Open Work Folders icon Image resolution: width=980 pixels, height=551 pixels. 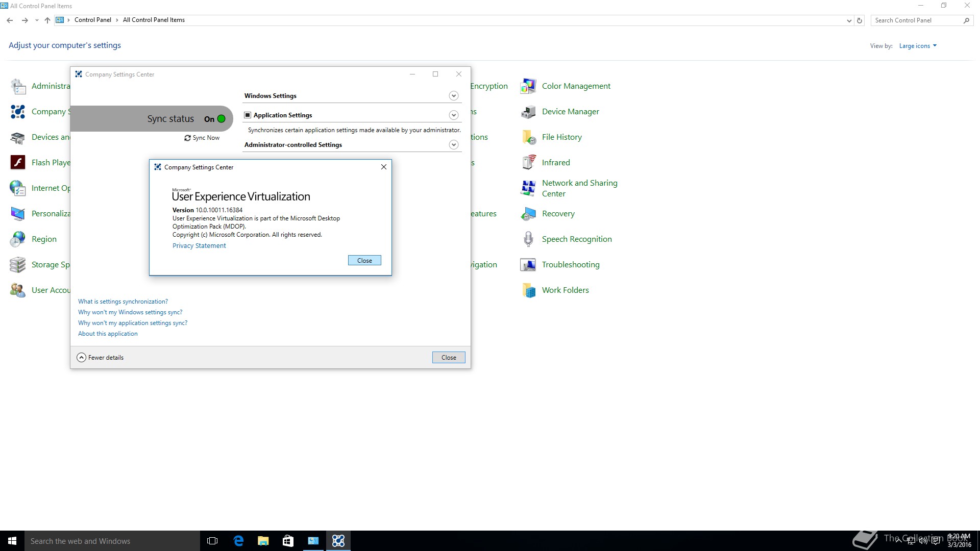click(528, 290)
